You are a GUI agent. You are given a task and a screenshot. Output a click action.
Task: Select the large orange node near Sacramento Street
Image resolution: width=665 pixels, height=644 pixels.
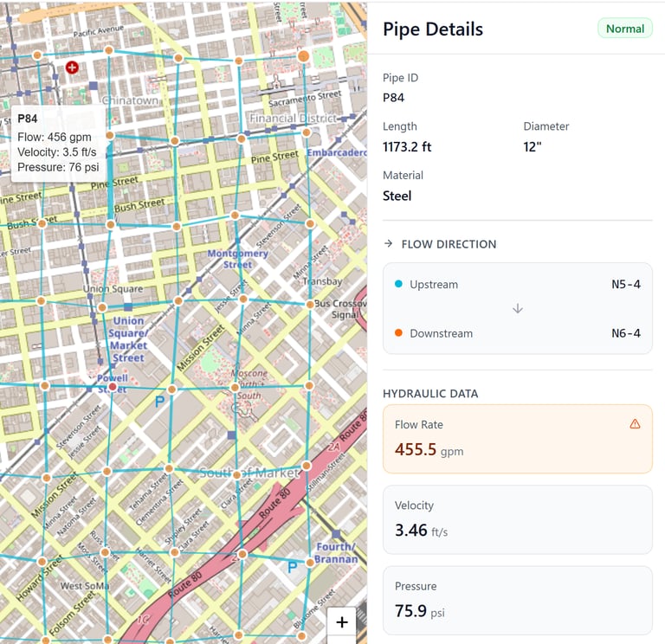pos(304,56)
